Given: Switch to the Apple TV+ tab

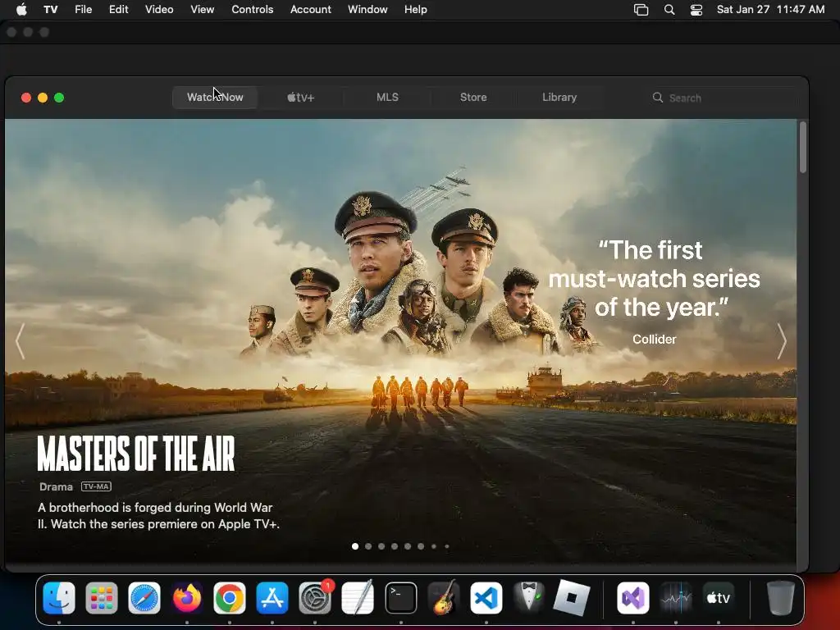Looking at the screenshot, I should 301,98.
